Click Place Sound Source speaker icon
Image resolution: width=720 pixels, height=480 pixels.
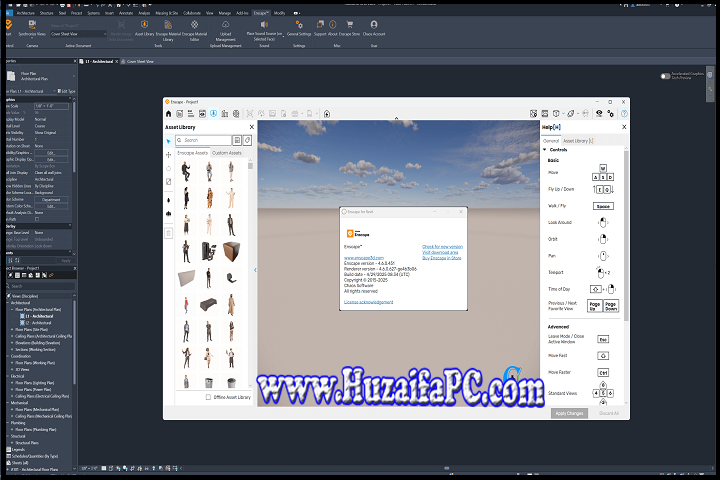264,24
